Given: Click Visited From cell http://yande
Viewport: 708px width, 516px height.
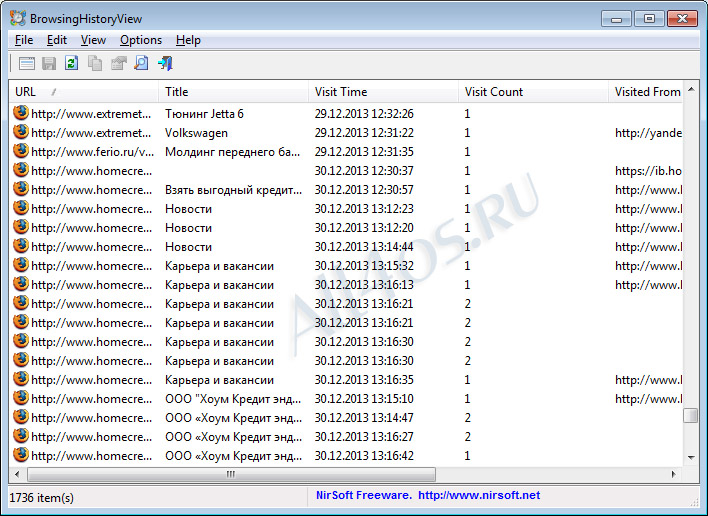Looking at the screenshot, I should (x=648, y=133).
